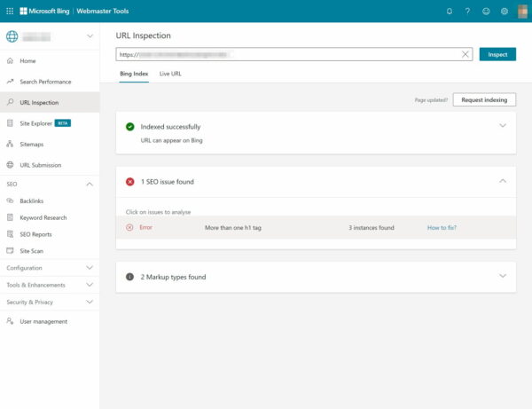Open the site selector dropdown

(90, 36)
